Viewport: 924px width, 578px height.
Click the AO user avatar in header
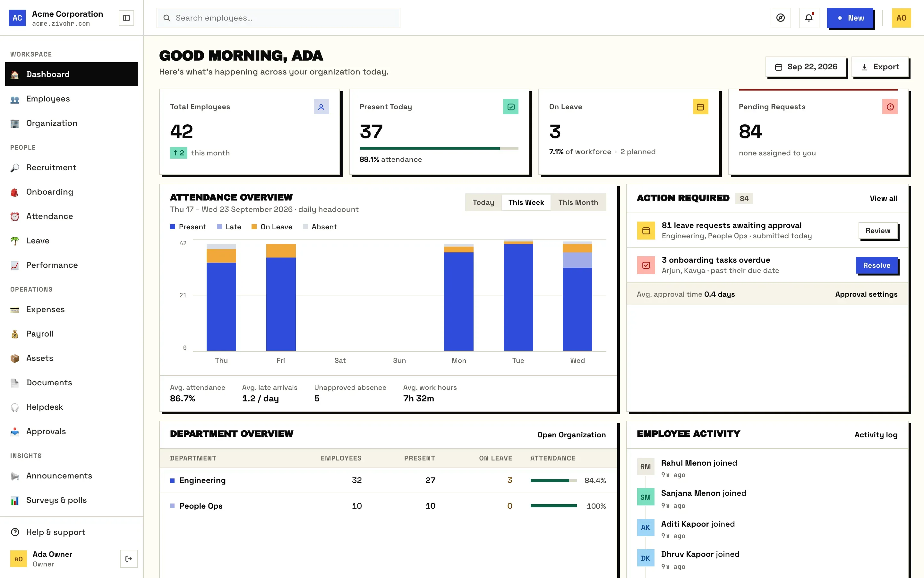(x=901, y=18)
